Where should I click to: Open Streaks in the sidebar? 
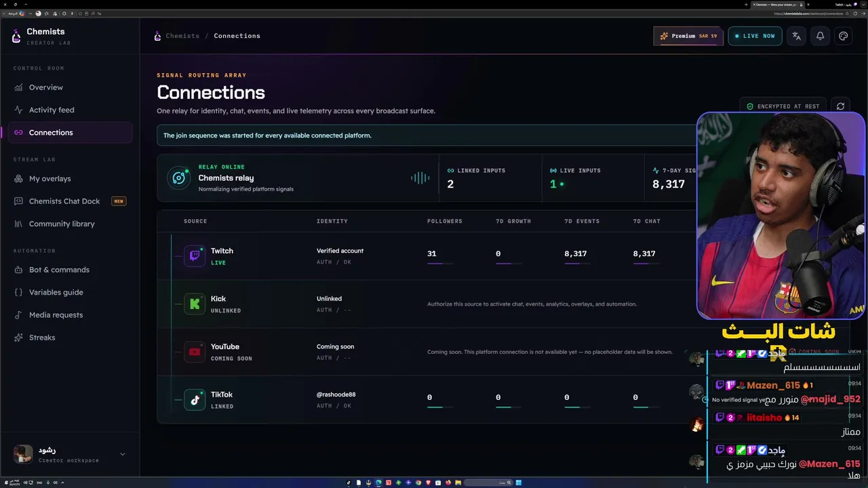click(70, 338)
